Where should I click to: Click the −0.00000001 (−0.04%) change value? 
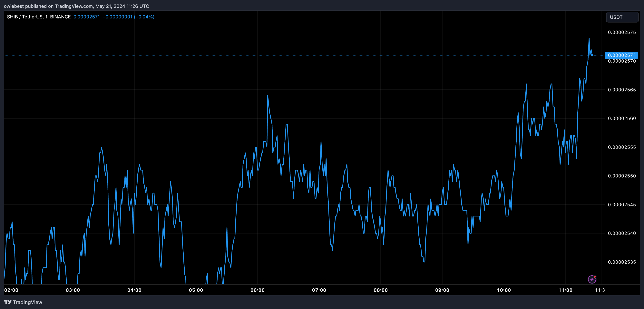click(x=128, y=17)
